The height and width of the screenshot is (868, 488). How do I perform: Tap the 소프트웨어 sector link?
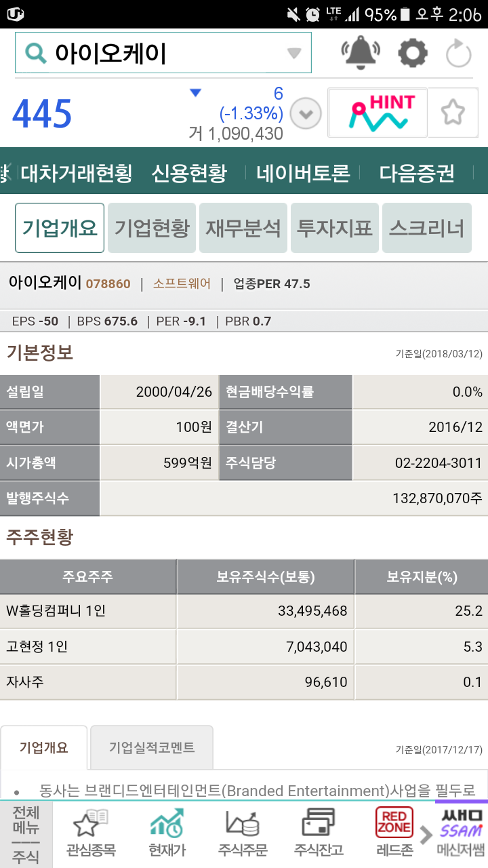182,283
